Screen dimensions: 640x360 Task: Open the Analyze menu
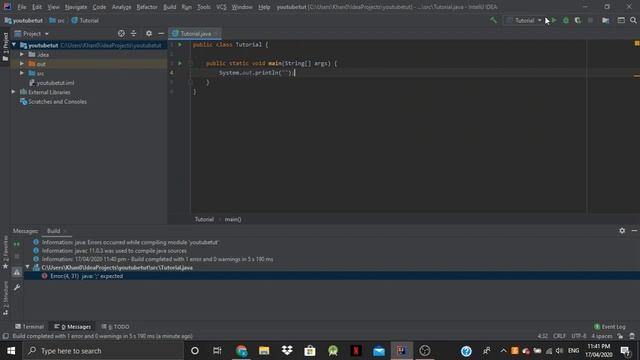pos(122,7)
